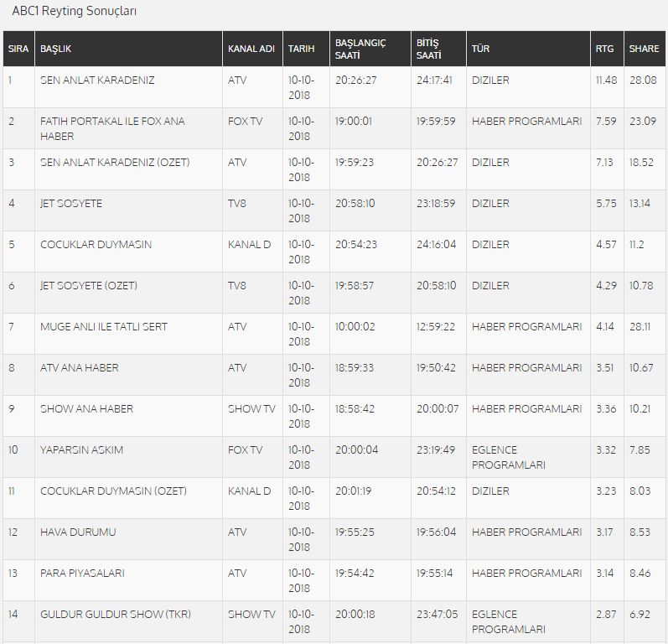The width and height of the screenshot is (668, 644).
Task: Click share value 10.78
Action: tap(641, 286)
